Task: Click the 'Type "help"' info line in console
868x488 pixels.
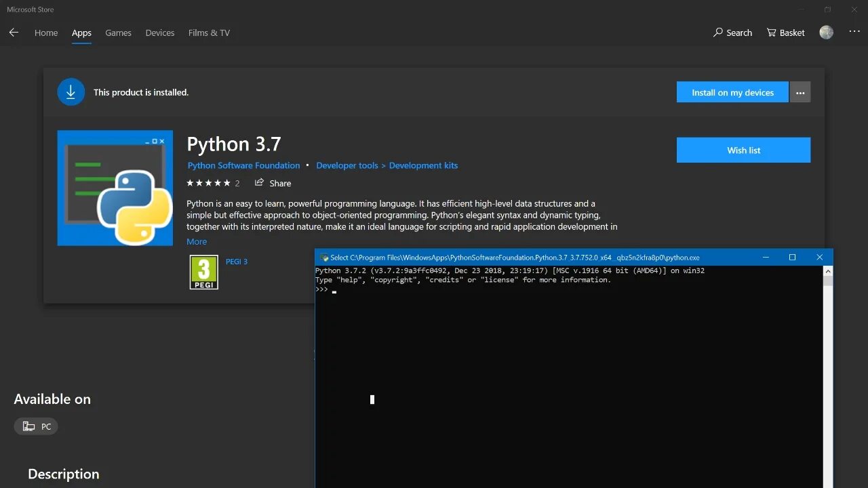Action: (463, 280)
